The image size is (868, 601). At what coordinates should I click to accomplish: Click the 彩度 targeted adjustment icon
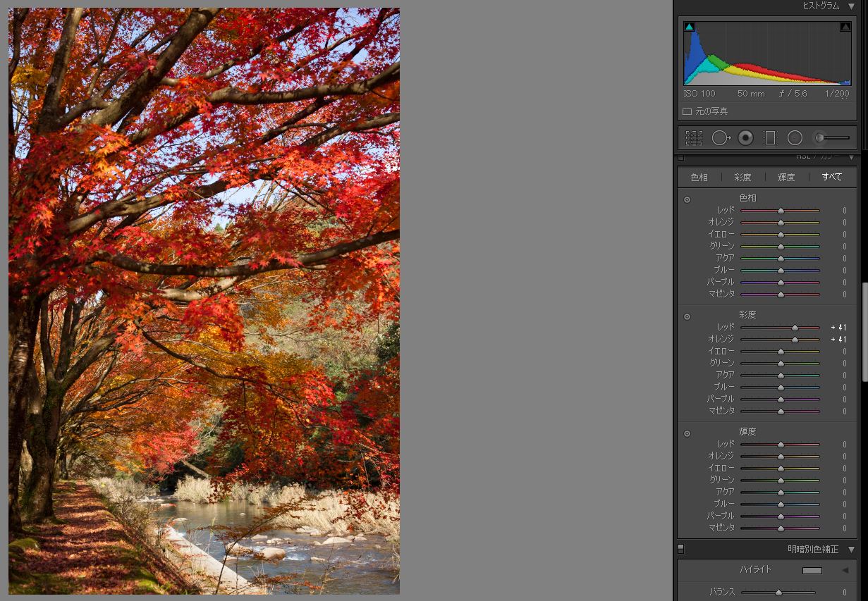(x=687, y=317)
